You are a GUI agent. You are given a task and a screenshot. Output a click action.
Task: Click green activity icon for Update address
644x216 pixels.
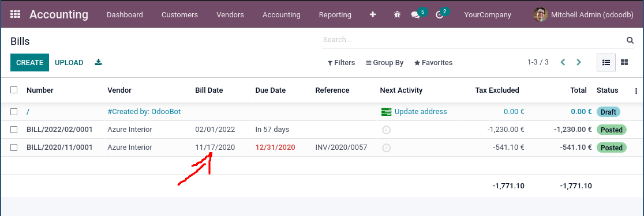(x=387, y=112)
